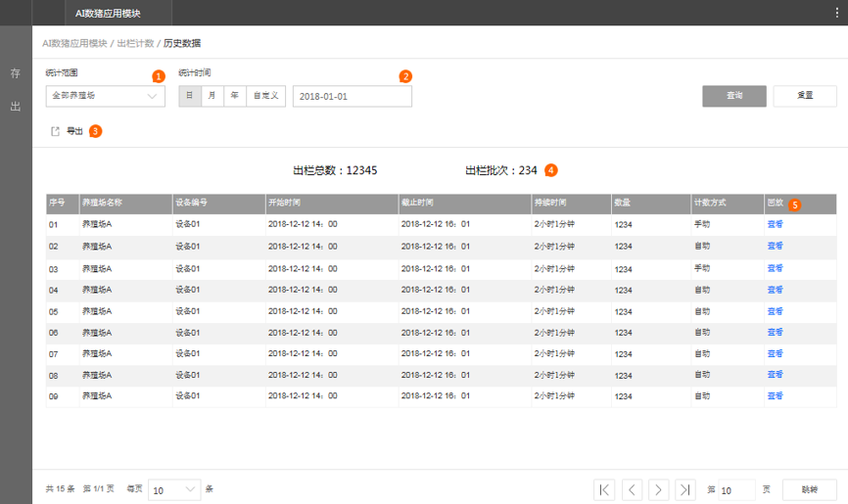This screenshot has width=848, height=504.
Task: Click the orange marker number 4
Action: coord(551,169)
